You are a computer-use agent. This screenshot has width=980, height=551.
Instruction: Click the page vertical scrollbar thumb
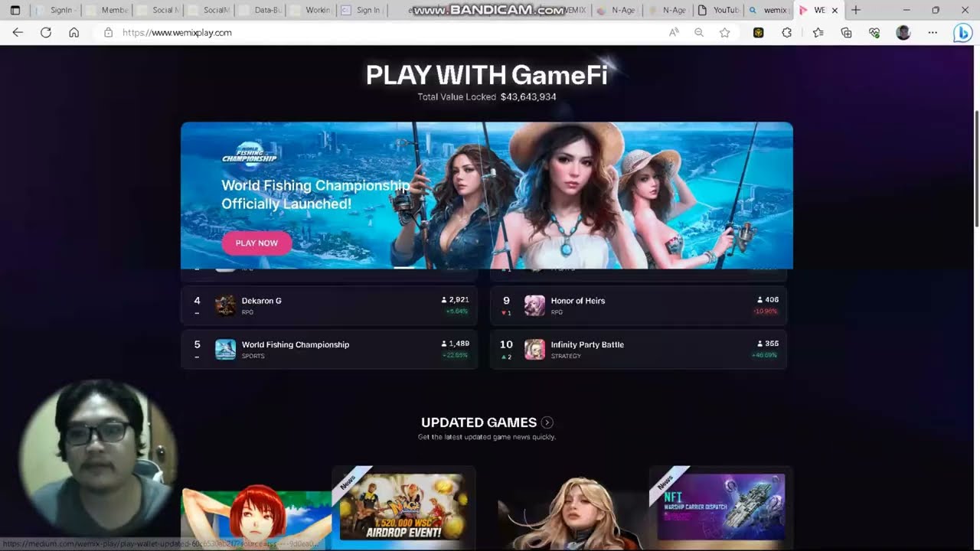tap(976, 168)
